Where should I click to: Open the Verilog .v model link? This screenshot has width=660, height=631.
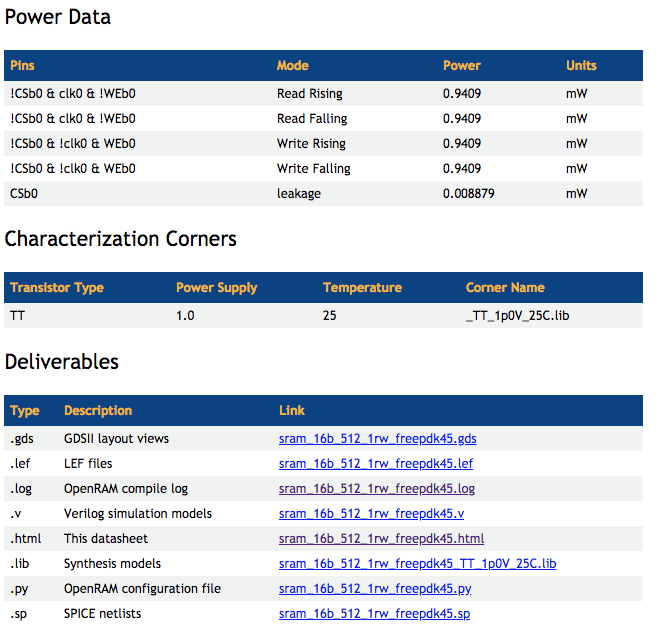point(371,514)
